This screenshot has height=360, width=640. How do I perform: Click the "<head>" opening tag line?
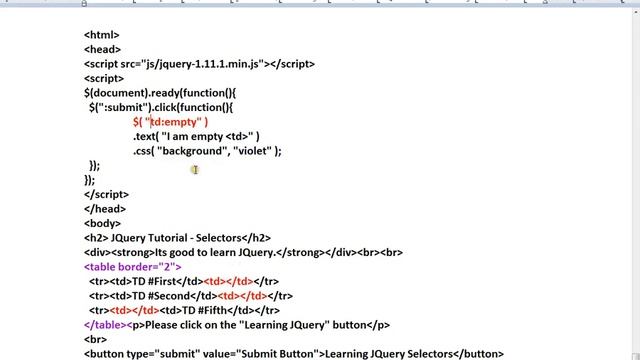point(102,49)
